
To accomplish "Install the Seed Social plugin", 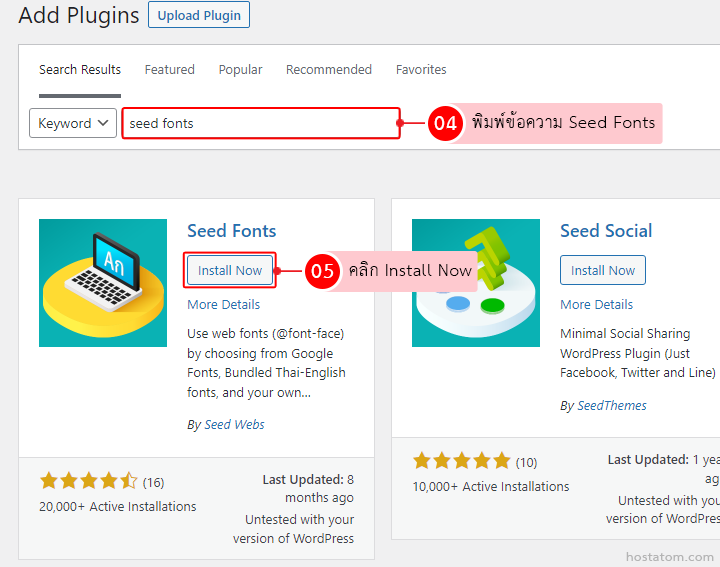I will click(603, 270).
